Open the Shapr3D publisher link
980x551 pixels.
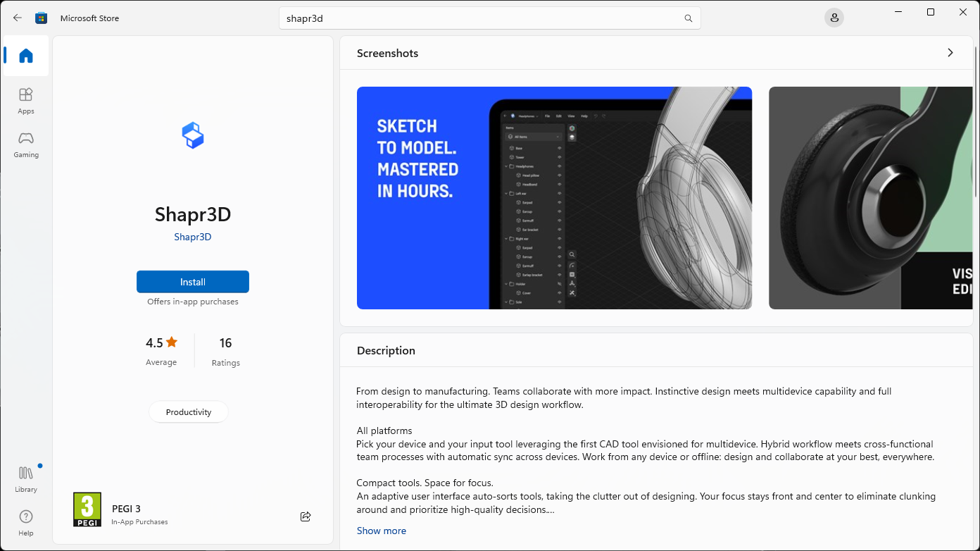(193, 237)
